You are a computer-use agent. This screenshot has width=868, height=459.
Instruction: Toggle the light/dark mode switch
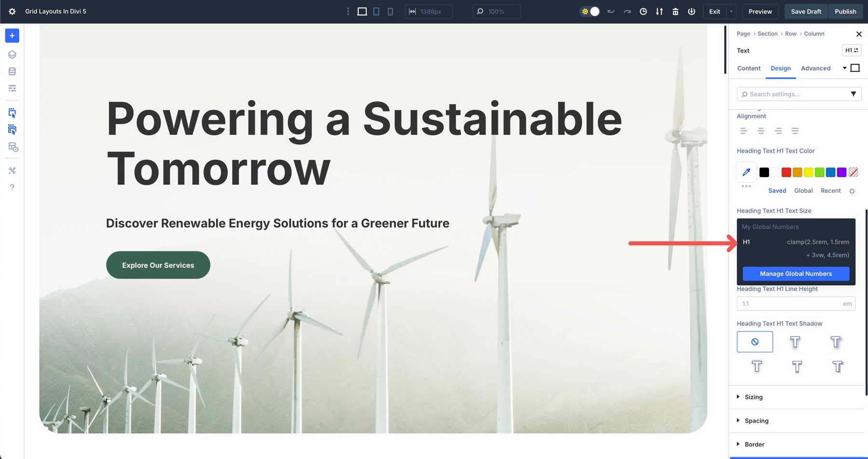tap(590, 12)
